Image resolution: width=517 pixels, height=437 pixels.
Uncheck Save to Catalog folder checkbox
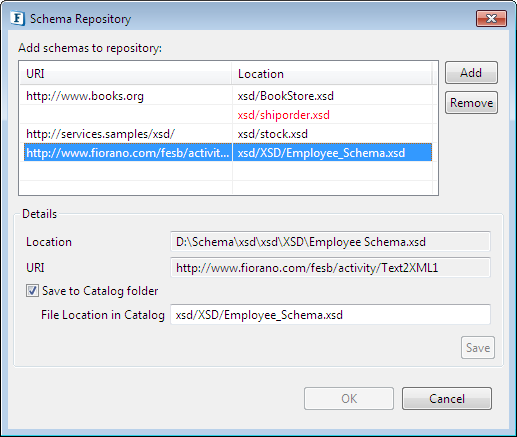(x=32, y=291)
